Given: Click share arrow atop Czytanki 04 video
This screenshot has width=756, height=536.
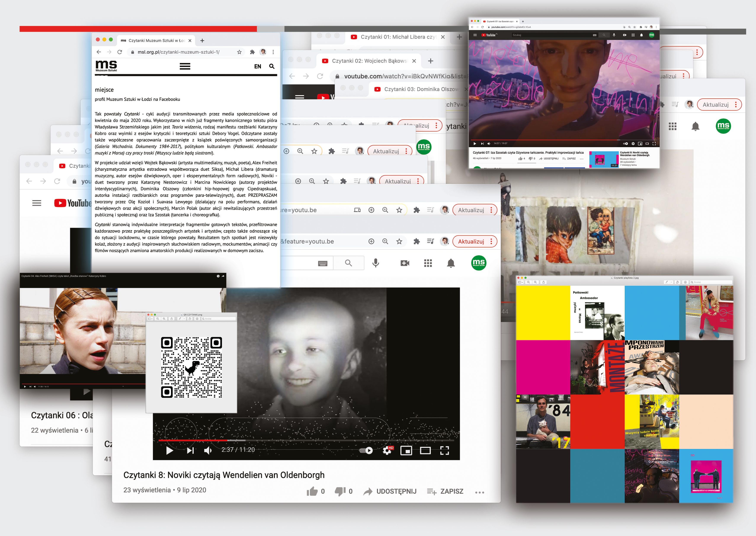Looking at the screenshot, I should coord(223,276).
